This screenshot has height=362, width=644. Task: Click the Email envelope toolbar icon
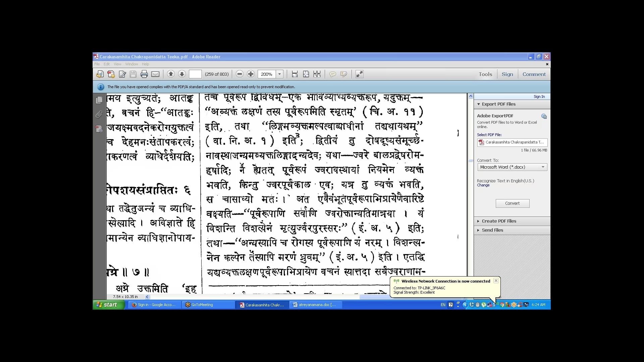[x=155, y=74]
